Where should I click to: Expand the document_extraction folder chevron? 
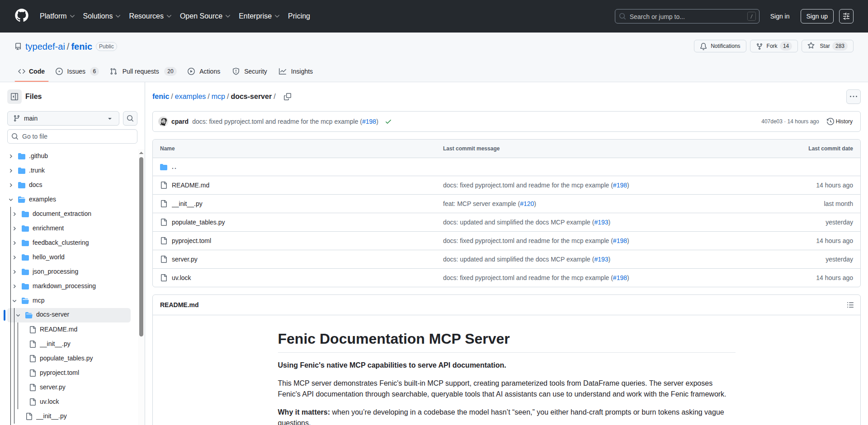(x=14, y=214)
